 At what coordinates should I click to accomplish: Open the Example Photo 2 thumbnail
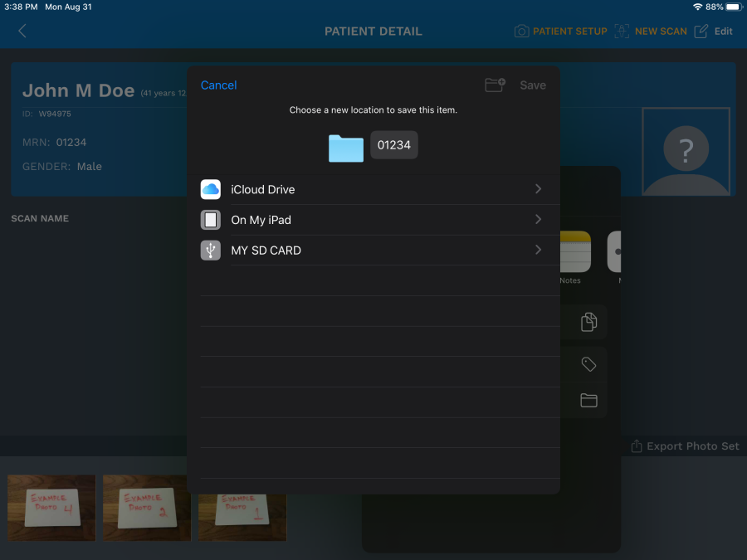click(147, 508)
